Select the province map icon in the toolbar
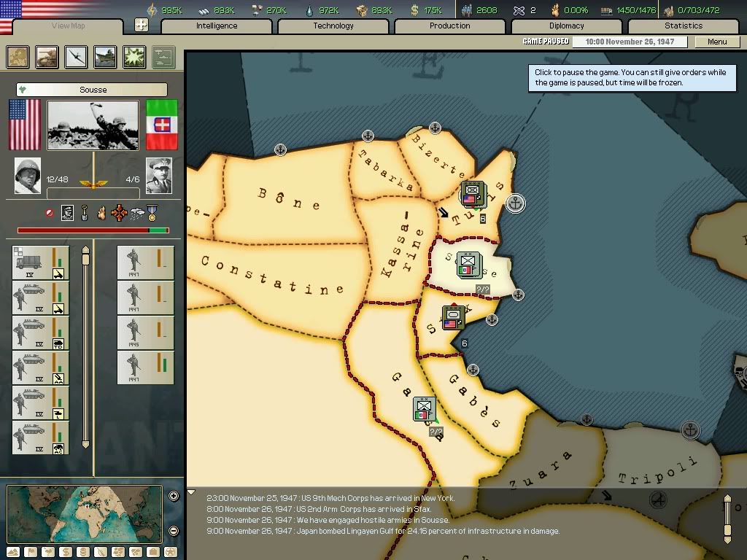This screenshot has width=747, height=560. tap(18, 57)
